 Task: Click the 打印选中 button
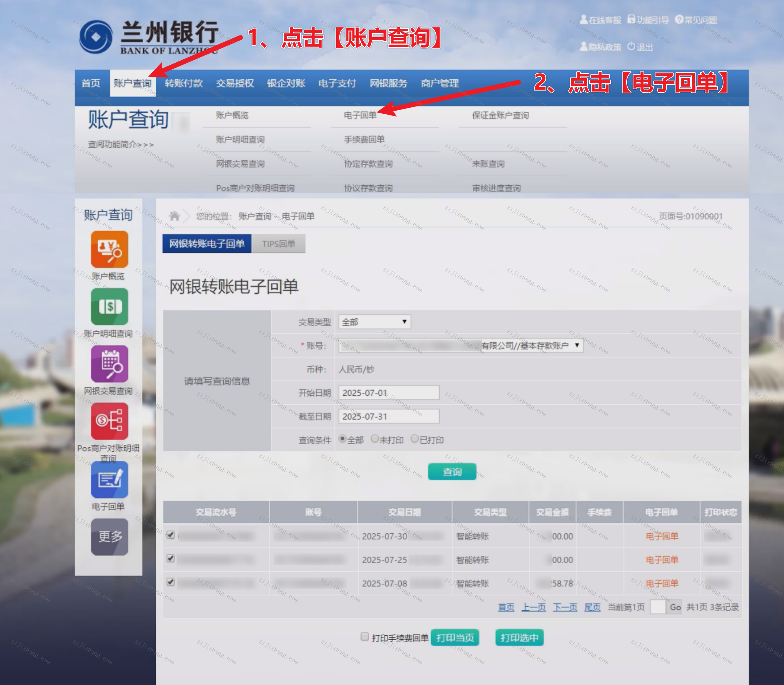(519, 637)
